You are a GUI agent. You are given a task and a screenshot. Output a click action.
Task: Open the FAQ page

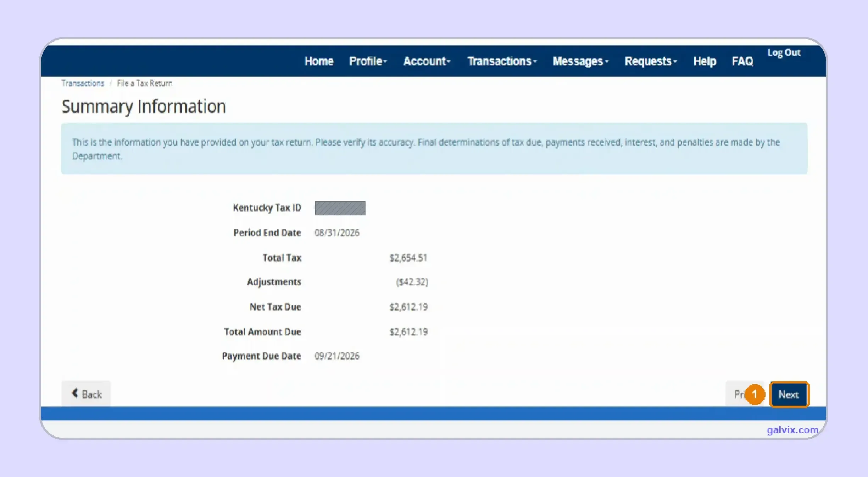tap(742, 61)
